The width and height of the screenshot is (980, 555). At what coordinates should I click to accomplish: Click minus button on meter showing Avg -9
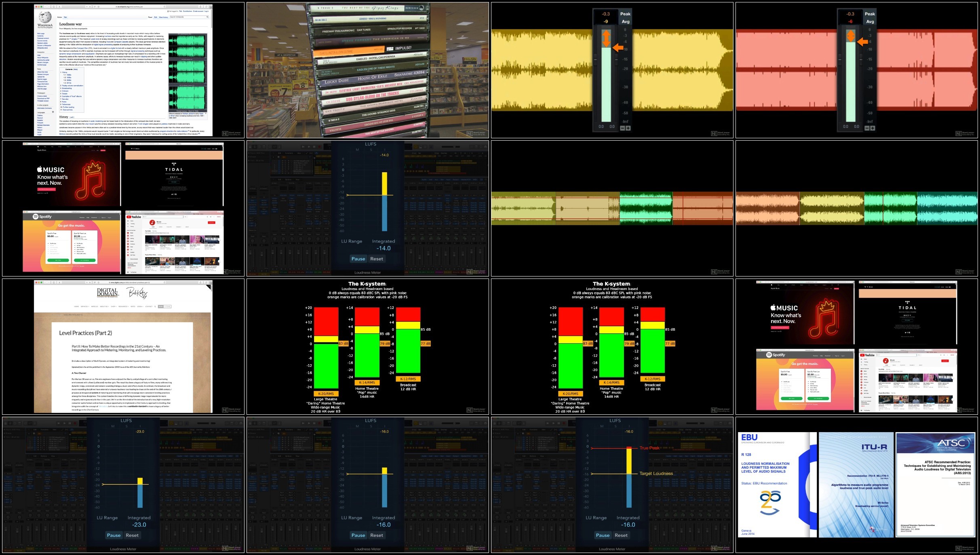click(622, 128)
